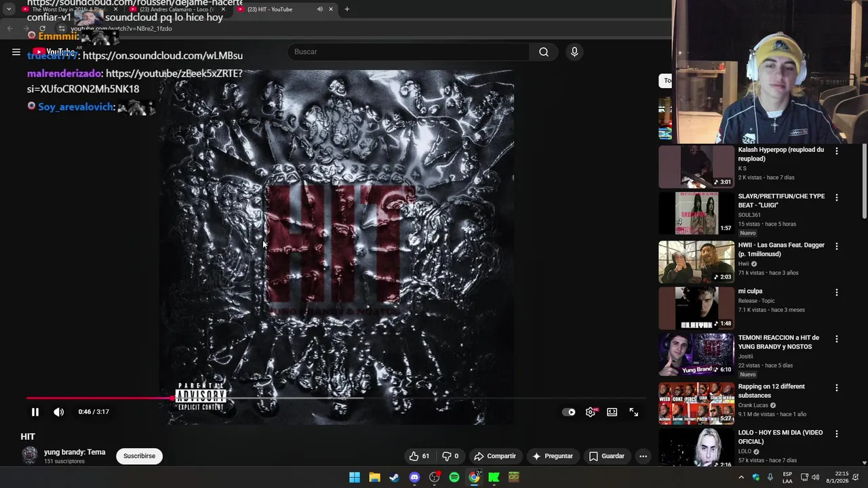This screenshot has height=488, width=868.
Task: Switch to theater mode view
Action: (612, 411)
